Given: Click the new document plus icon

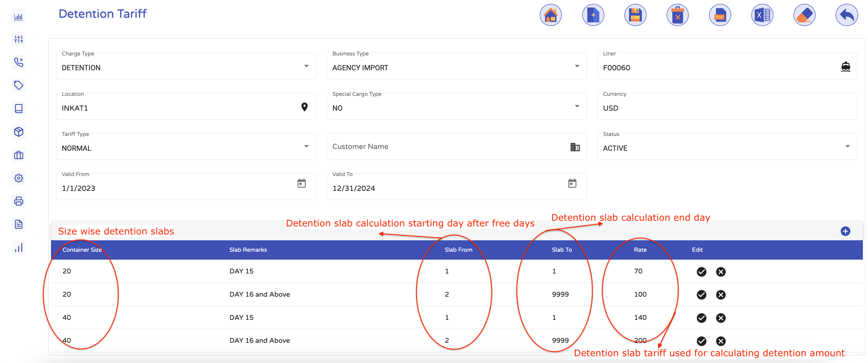Looking at the screenshot, I should 593,15.
